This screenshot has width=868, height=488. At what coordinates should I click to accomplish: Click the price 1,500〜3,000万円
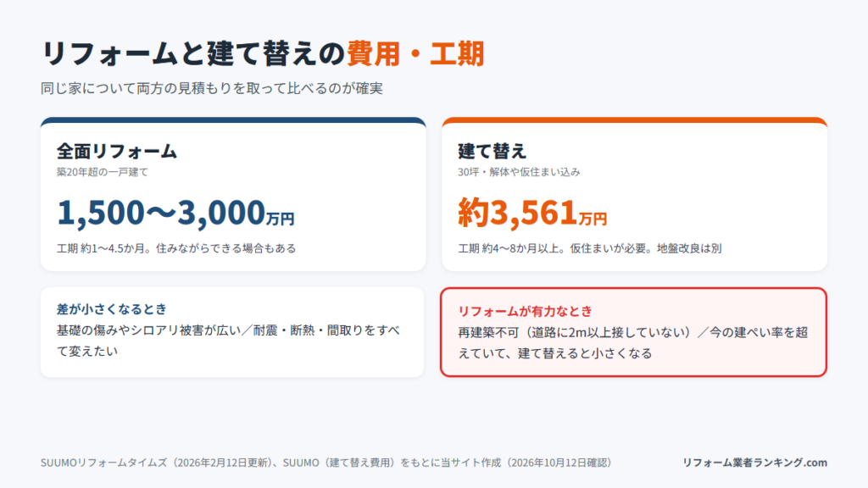coord(175,213)
